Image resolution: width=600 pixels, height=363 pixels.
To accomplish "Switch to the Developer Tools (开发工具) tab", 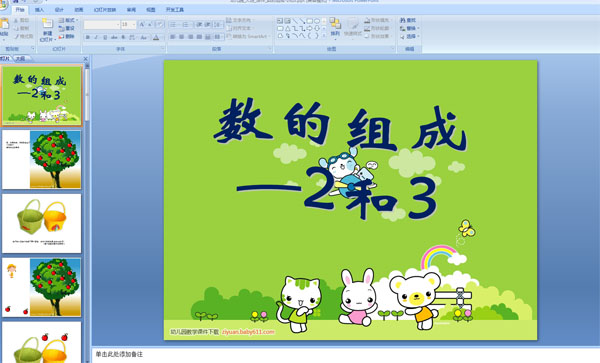I will [175, 10].
